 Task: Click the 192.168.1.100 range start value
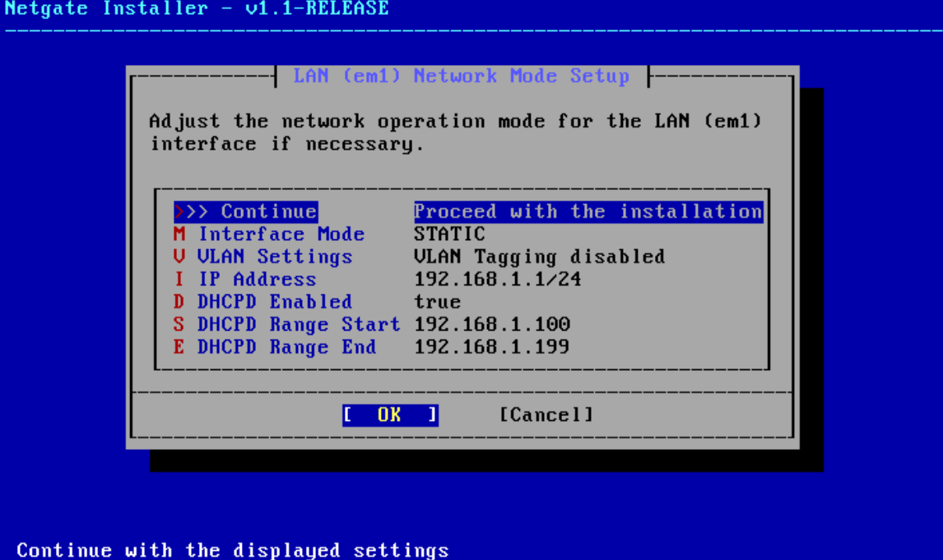coord(491,325)
